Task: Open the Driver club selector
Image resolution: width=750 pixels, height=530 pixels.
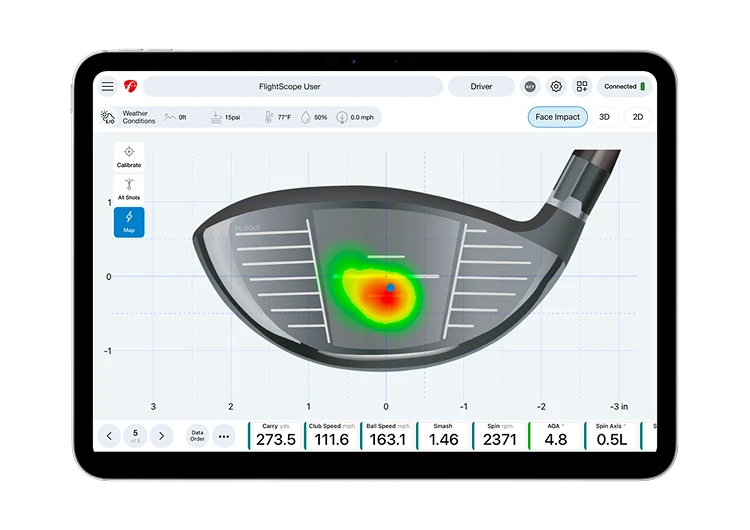Action: click(481, 87)
